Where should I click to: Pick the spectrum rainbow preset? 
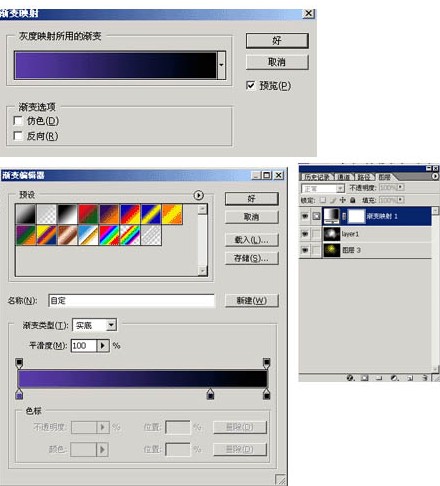[109, 235]
